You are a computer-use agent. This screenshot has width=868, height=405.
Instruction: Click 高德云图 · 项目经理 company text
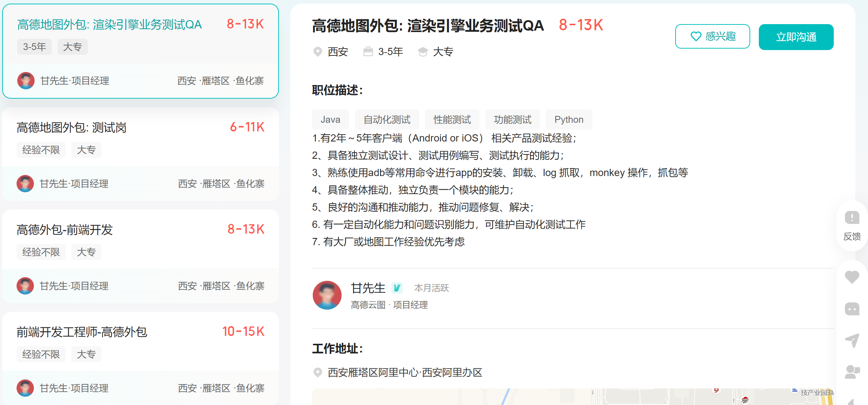click(389, 305)
